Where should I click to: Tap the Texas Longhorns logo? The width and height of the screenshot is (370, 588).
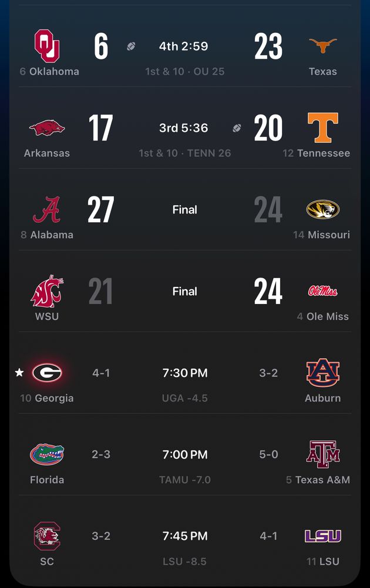coord(323,46)
